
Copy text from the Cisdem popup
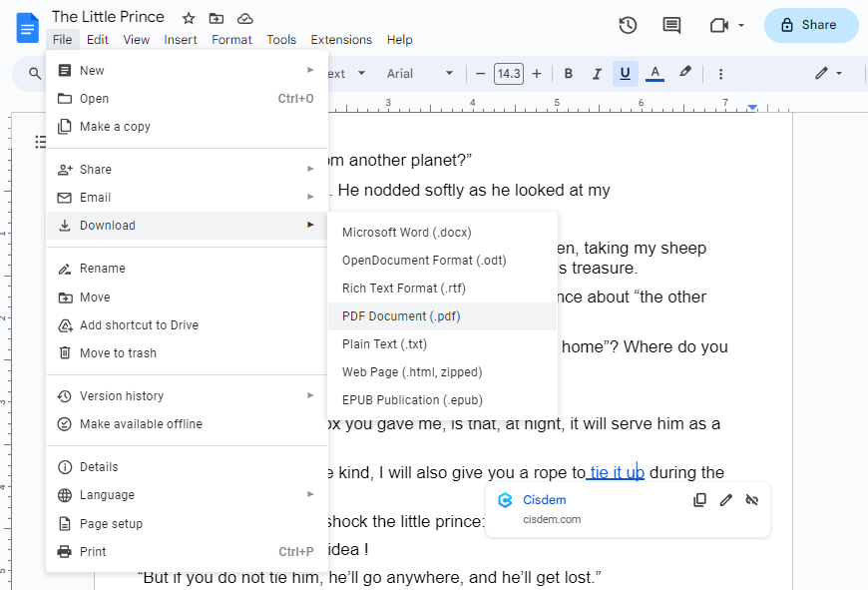pos(699,499)
